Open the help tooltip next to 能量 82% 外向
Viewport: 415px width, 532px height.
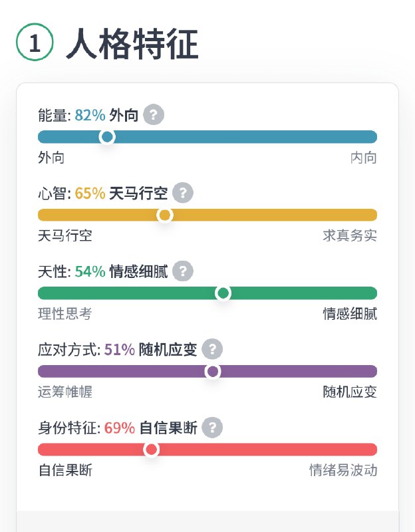[153, 114]
